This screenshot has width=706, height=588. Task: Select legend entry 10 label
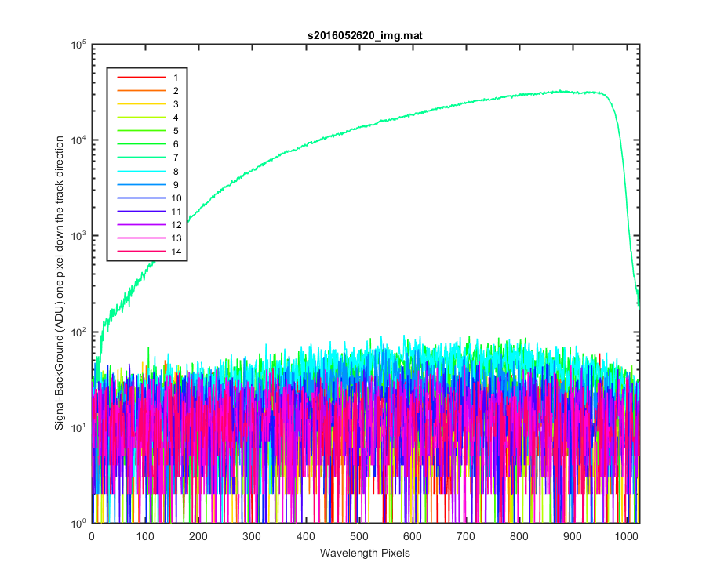click(x=176, y=198)
